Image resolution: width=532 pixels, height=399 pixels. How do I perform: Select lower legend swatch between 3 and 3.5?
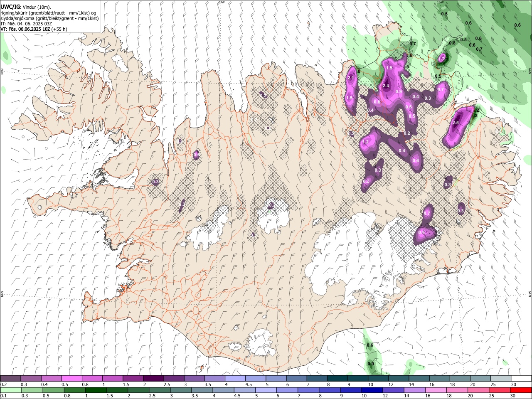coord(181,390)
